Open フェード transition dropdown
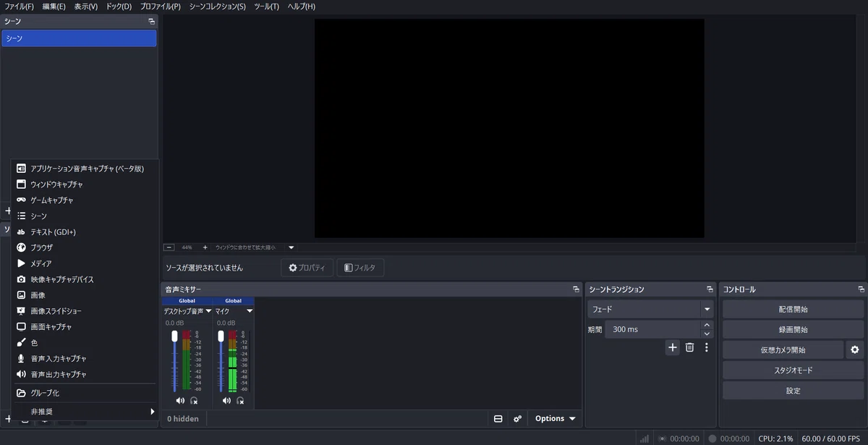 pos(650,309)
